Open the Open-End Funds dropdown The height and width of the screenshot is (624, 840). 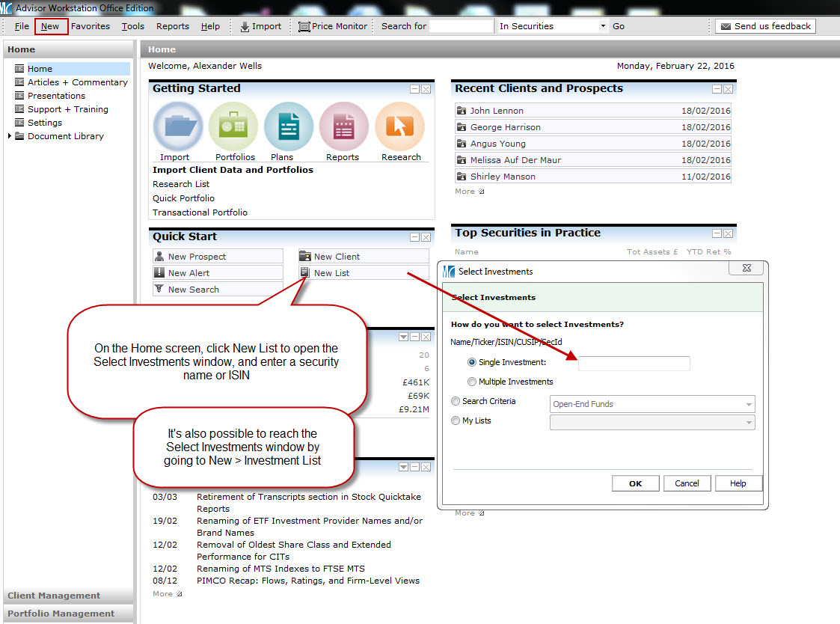point(652,404)
